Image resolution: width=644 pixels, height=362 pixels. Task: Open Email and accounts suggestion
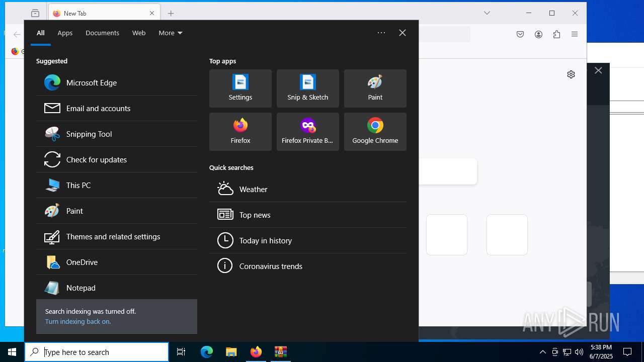[x=117, y=108]
